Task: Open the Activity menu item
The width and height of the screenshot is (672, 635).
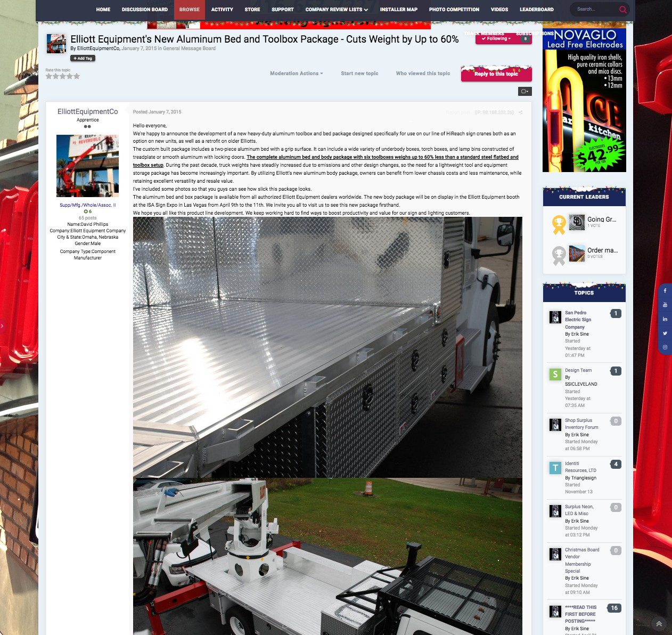Action: click(x=222, y=10)
